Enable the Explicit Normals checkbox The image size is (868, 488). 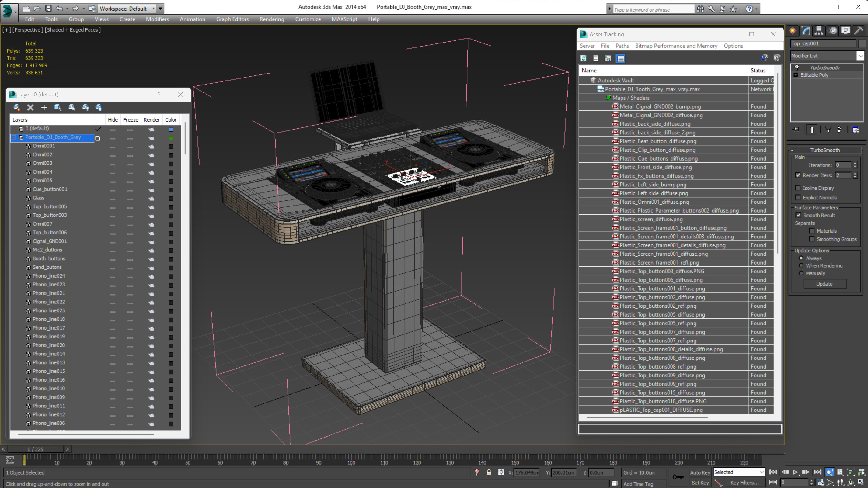(798, 197)
